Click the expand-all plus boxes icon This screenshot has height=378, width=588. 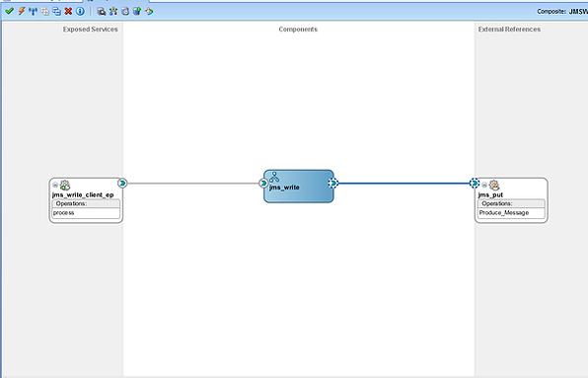click(x=45, y=11)
